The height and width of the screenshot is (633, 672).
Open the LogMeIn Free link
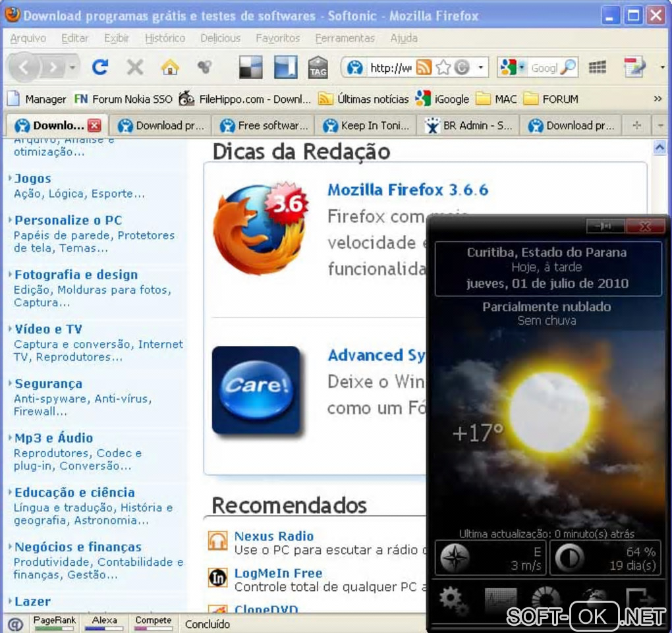coord(278,573)
